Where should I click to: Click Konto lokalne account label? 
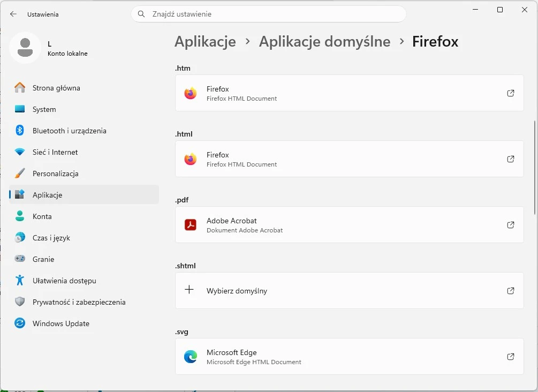(x=67, y=54)
